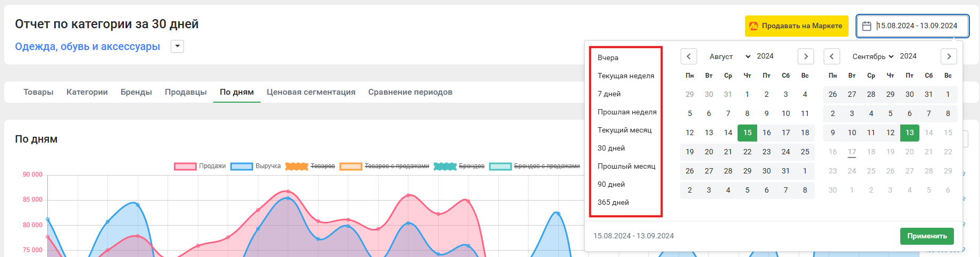Select the 90 дней preset range
980x257 pixels.
click(x=611, y=184)
